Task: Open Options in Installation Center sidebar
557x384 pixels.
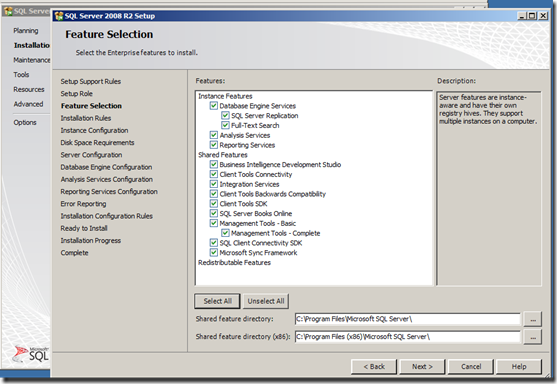Action: pyautogui.click(x=25, y=122)
